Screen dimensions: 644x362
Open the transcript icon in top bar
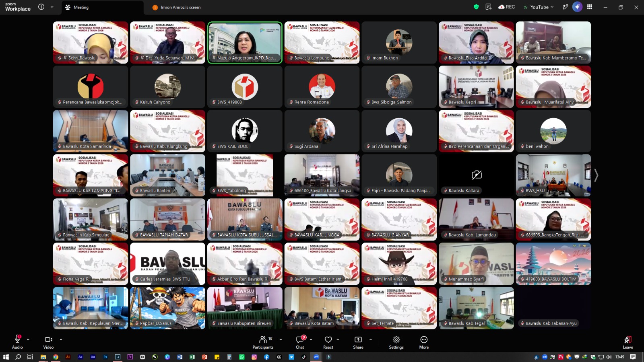[489, 7]
